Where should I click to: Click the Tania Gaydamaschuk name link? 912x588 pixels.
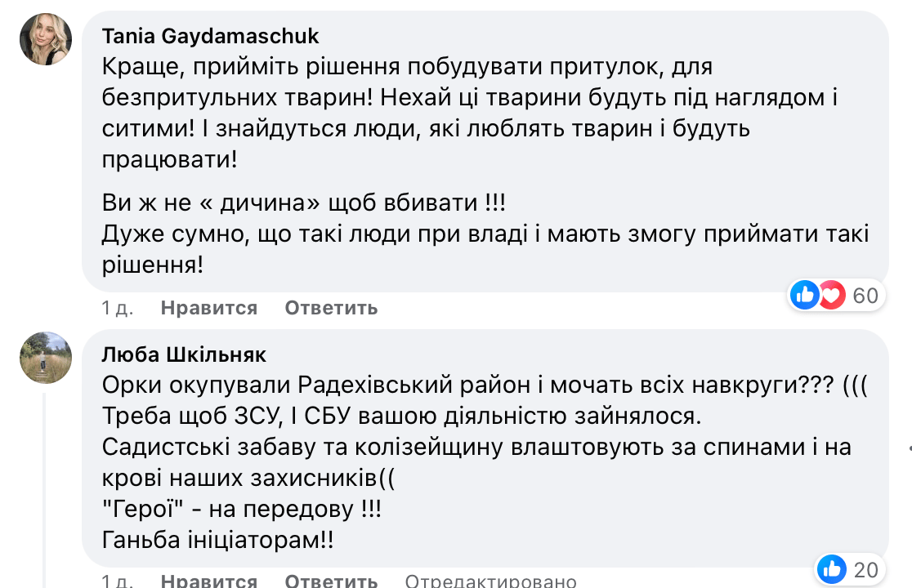(x=211, y=37)
